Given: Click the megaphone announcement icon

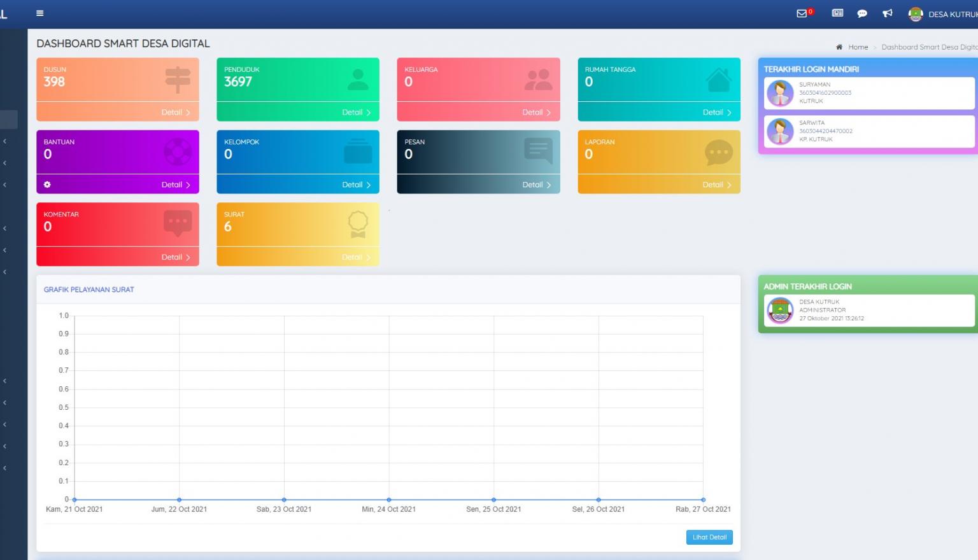Looking at the screenshot, I should tap(887, 13).
